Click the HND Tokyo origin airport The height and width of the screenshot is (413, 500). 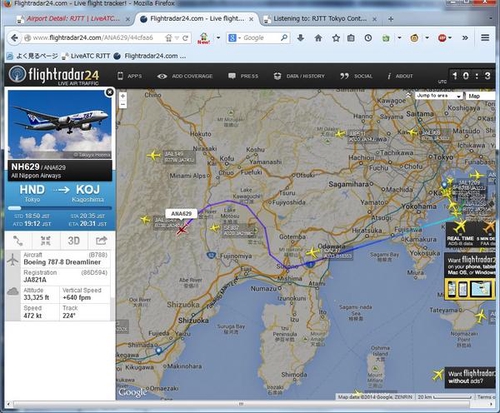coord(32,193)
